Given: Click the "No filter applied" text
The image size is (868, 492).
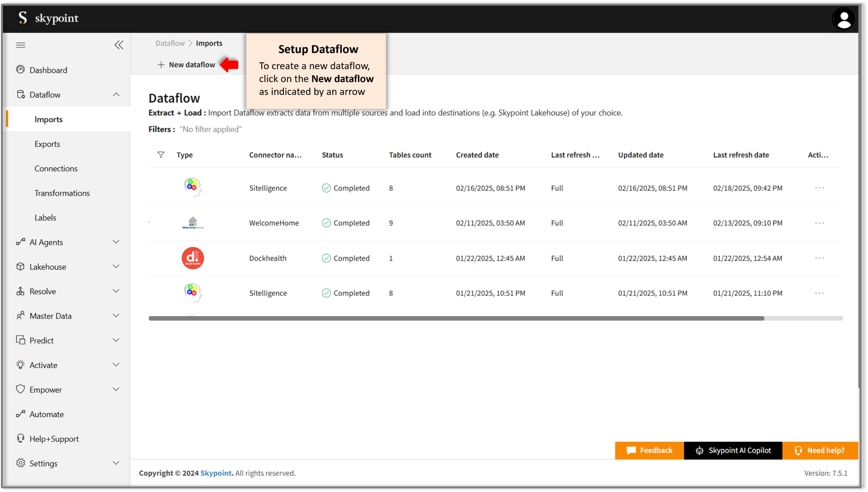Looking at the screenshot, I should pyautogui.click(x=211, y=129).
